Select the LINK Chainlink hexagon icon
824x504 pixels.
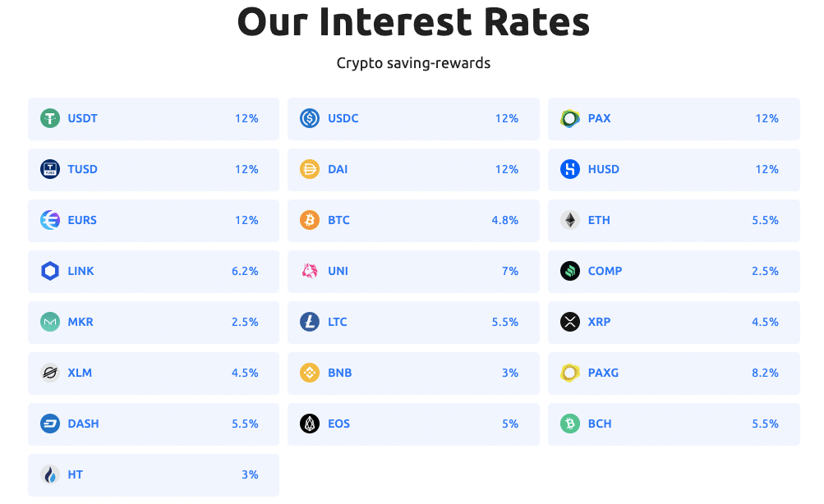[x=52, y=271]
